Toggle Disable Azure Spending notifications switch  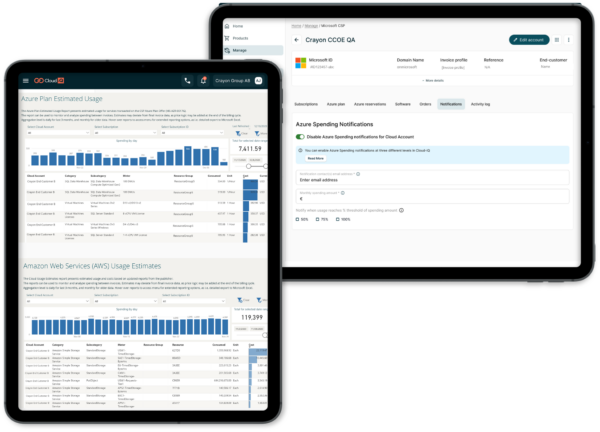click(x=300, y=136)
